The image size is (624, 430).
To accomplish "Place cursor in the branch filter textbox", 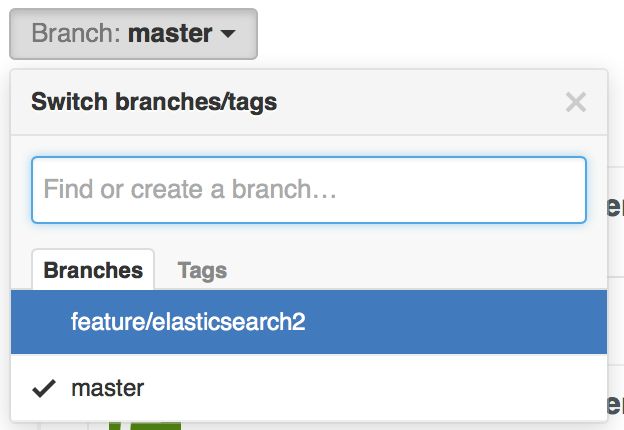I will pyautogui.click(x=308, y=189).
